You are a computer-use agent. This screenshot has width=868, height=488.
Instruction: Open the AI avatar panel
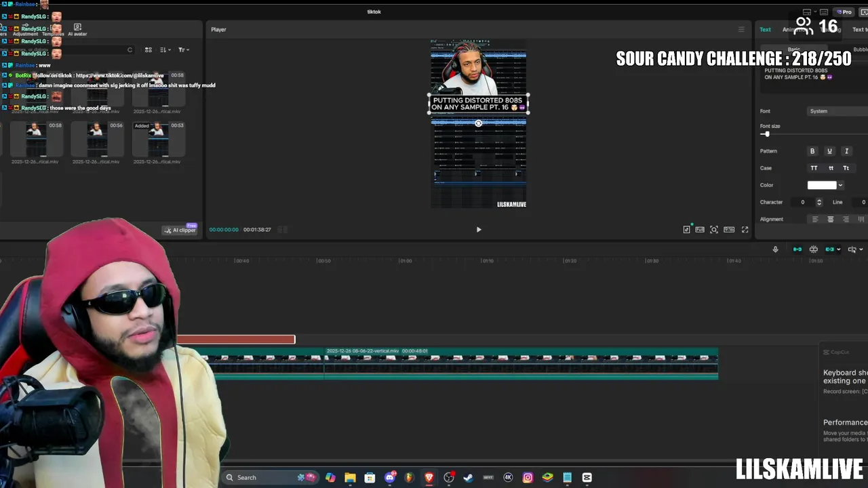tap(77, 30)
